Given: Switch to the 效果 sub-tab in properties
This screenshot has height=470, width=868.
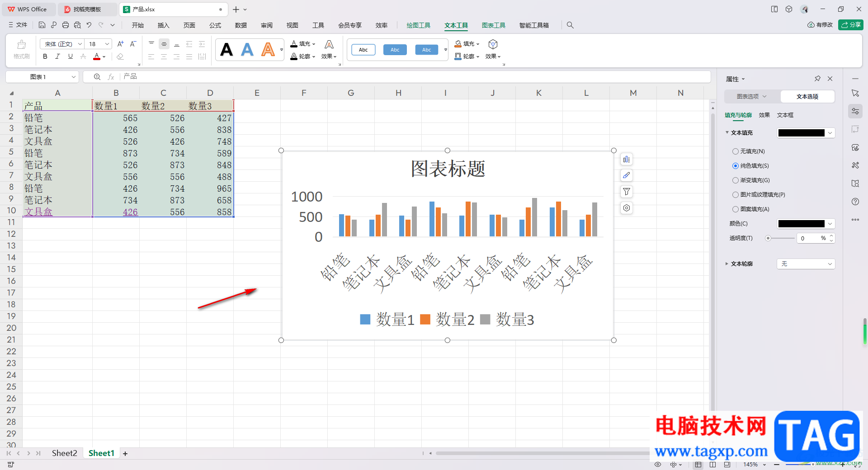Looking at the screenshot, I should point(764,115).
